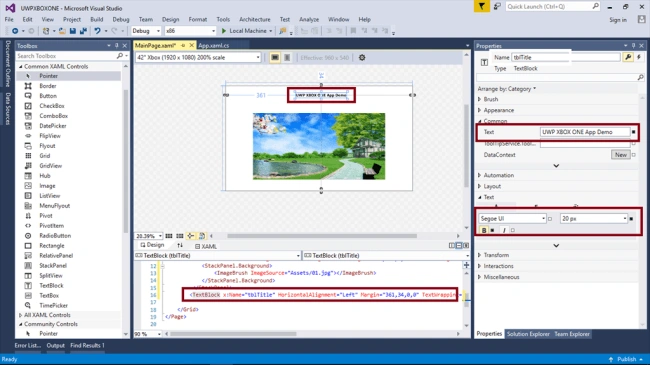Click the font family property marker square

click(x=550, y=219)
